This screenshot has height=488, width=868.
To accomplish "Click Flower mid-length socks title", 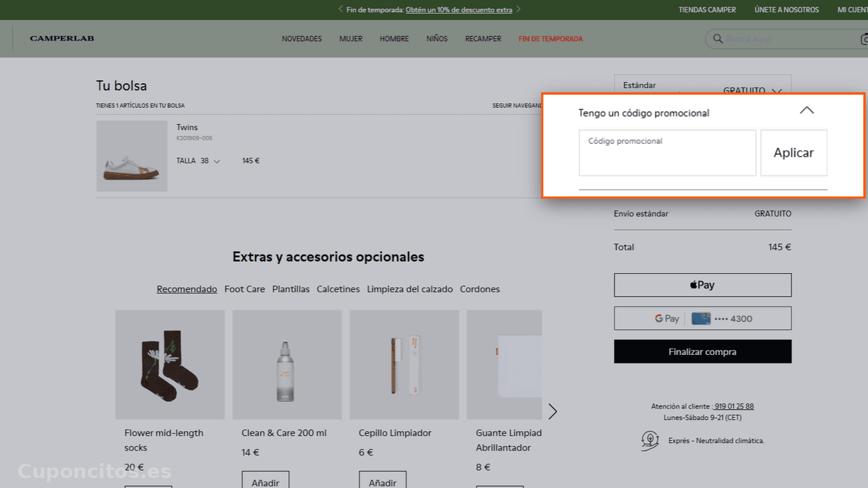I will 164,440.
